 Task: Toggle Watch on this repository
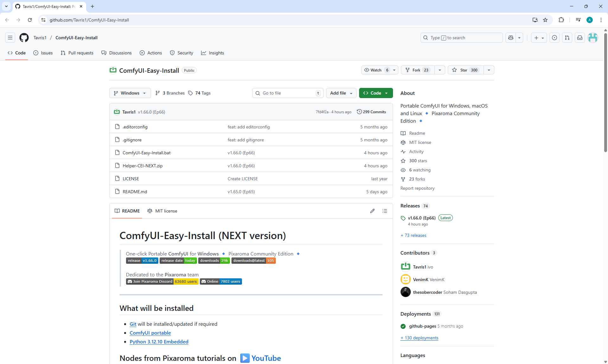[376, 70]
